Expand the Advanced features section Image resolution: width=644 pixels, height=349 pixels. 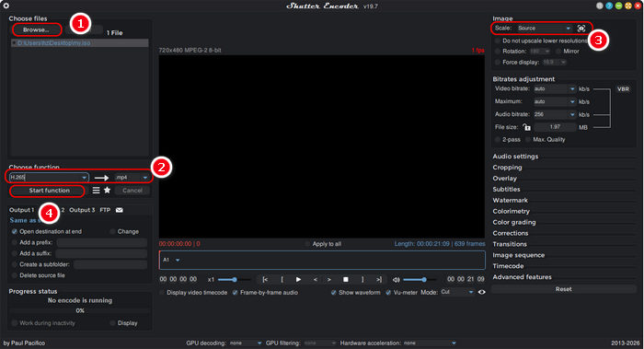click(x=522, y=277)
